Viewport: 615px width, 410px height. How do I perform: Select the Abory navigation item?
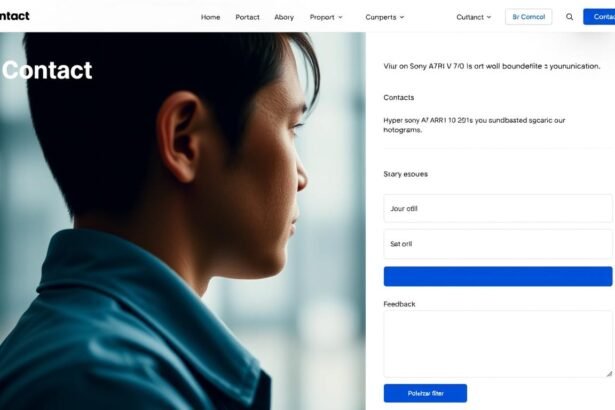(x=284, y=17)
